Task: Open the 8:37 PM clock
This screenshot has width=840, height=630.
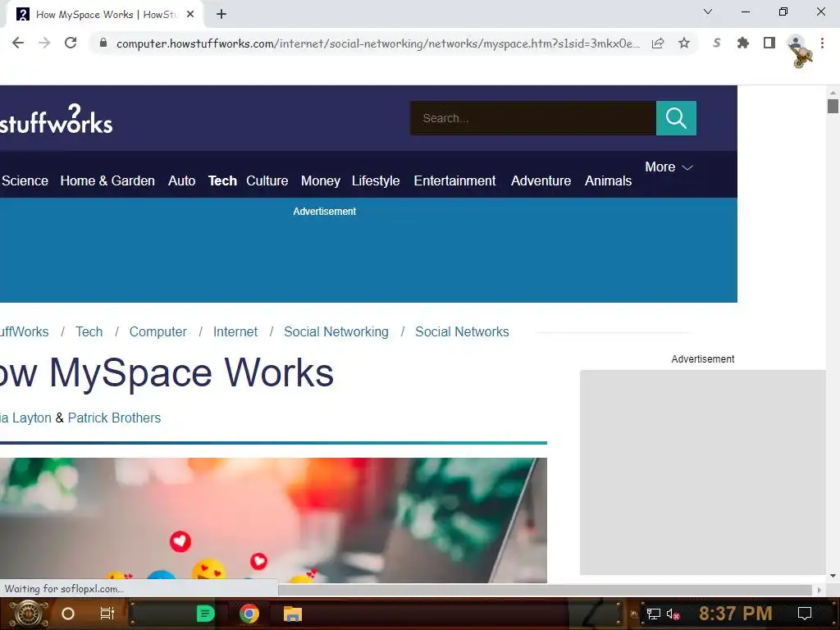Action: click(736, 614)
